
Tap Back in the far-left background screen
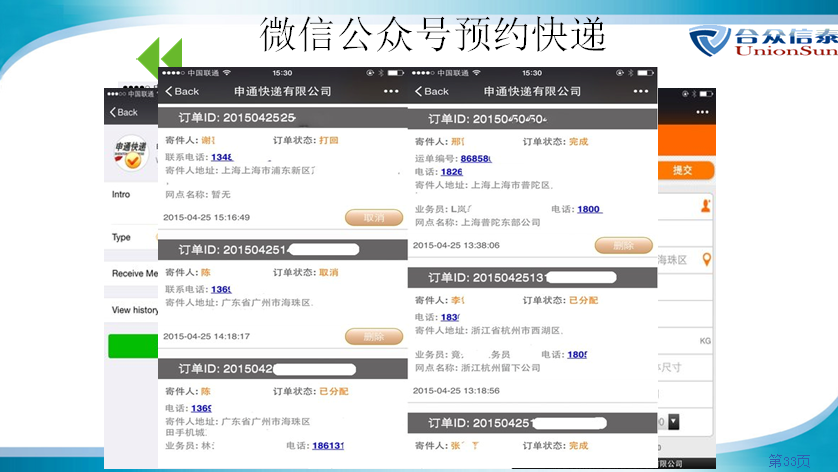123,112
